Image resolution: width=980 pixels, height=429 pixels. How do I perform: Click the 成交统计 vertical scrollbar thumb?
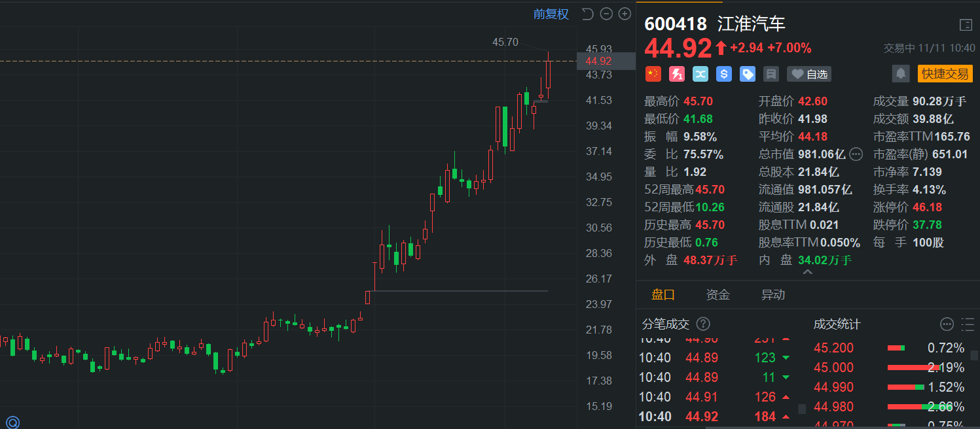coord(974,356)
